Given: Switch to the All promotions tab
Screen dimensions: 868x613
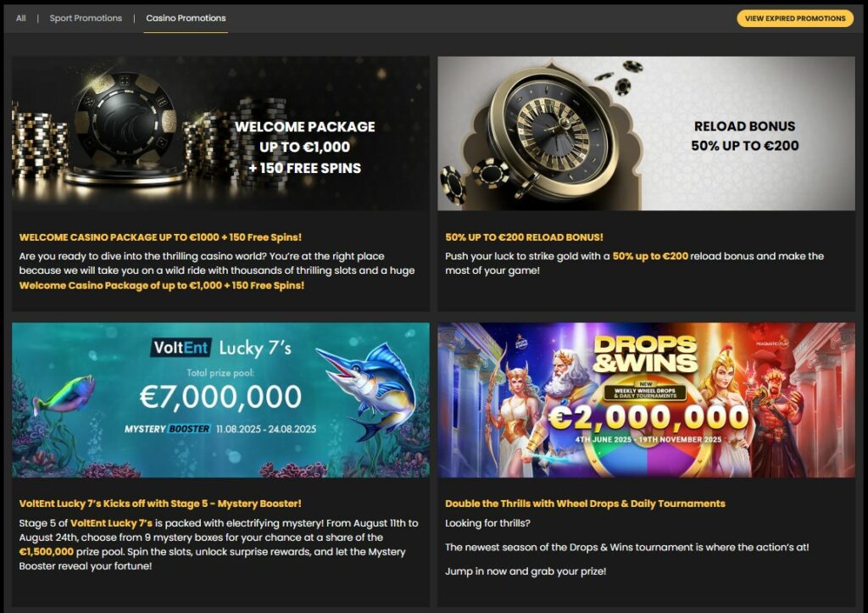Looking at the screenshot, I should click(21, 19).
